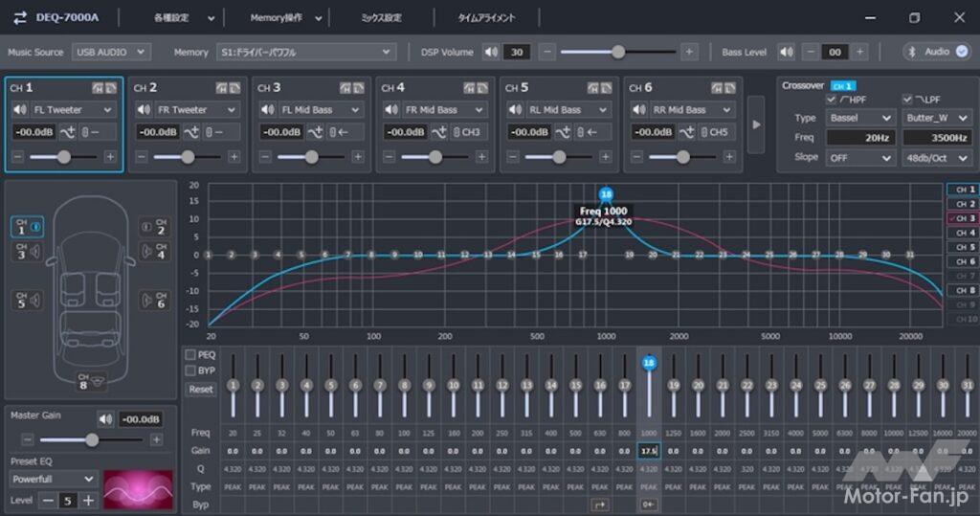This screenshot has width=980, height=516.
Task: Toggle CH 3 phase invert icon
Action: tap(317, 132)
